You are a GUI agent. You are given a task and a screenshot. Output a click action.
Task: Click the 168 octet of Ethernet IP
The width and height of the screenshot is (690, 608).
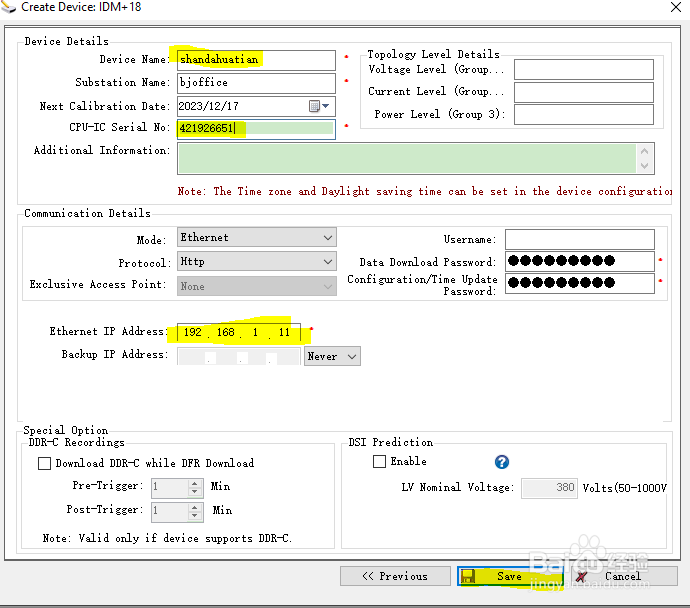coord(226,332)
